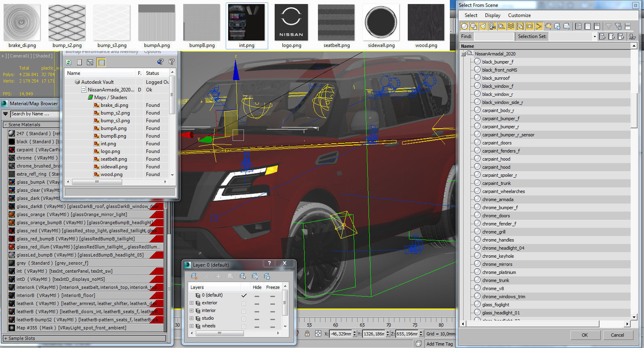
Task: Expand the wheels layer tree
Action: click(x=191, y=326)
